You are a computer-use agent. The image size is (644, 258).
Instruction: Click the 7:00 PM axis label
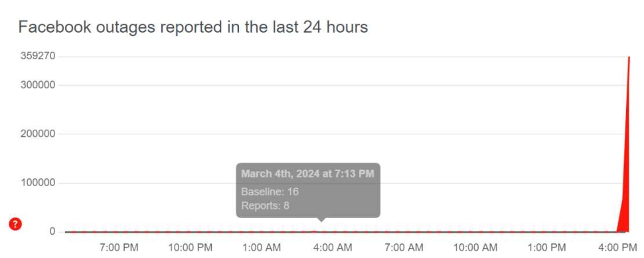pyautogui.click(x=119, y=248)
